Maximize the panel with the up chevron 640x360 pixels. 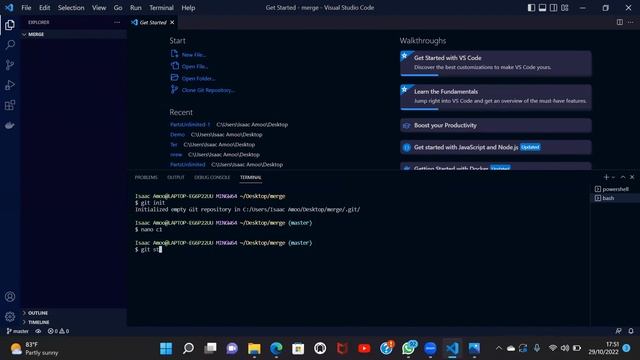pos(623,177)
